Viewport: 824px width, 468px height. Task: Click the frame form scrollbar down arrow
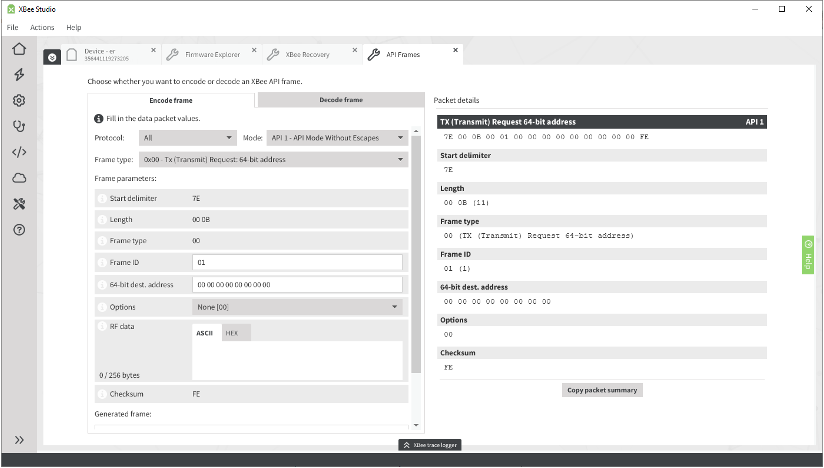(x=416, y=425)
